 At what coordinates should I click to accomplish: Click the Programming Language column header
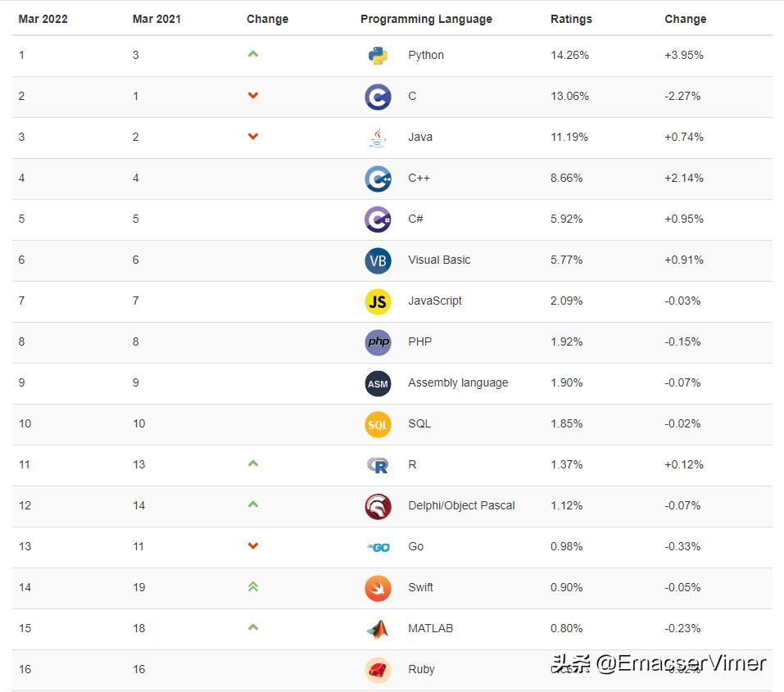(426, 19)
